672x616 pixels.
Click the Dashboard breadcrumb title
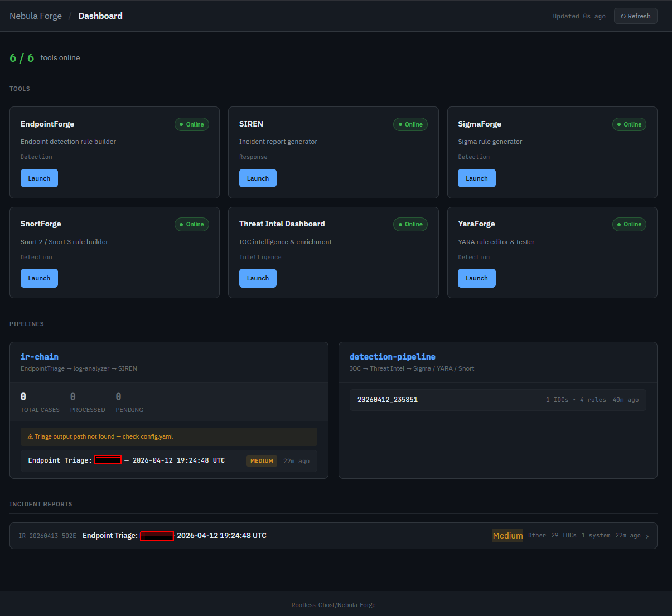[x=100, y=16]
